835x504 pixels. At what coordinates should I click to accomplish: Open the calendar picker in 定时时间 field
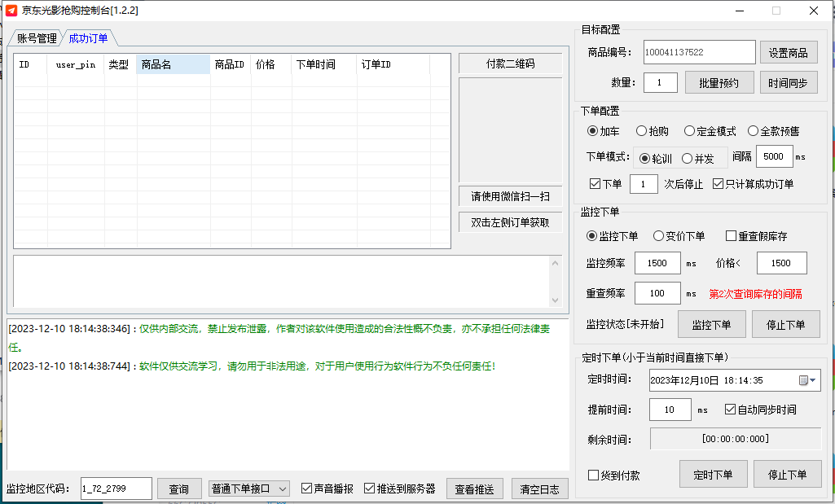click(806, 380)
